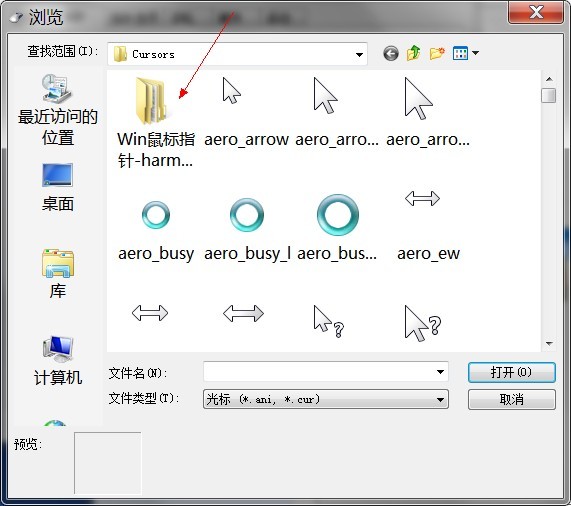Open 计算机 in sidebar

pos(58,360)
